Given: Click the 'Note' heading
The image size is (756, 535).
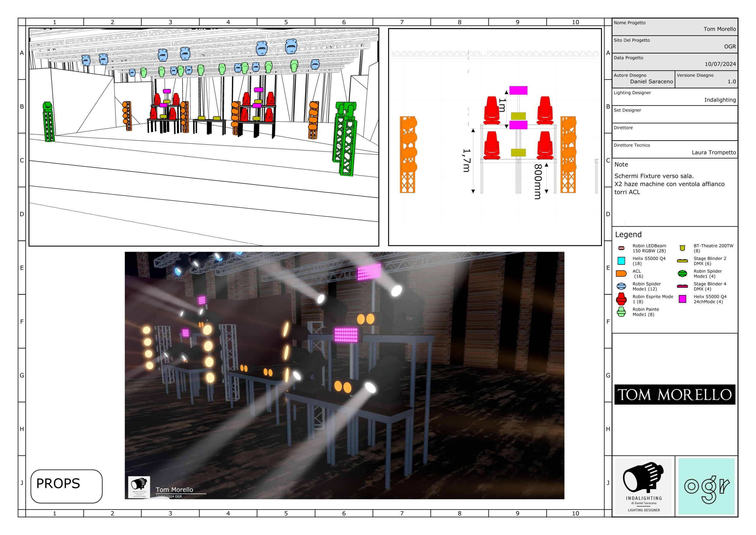Looking at the screenshot, I should [x=621, y=164].
